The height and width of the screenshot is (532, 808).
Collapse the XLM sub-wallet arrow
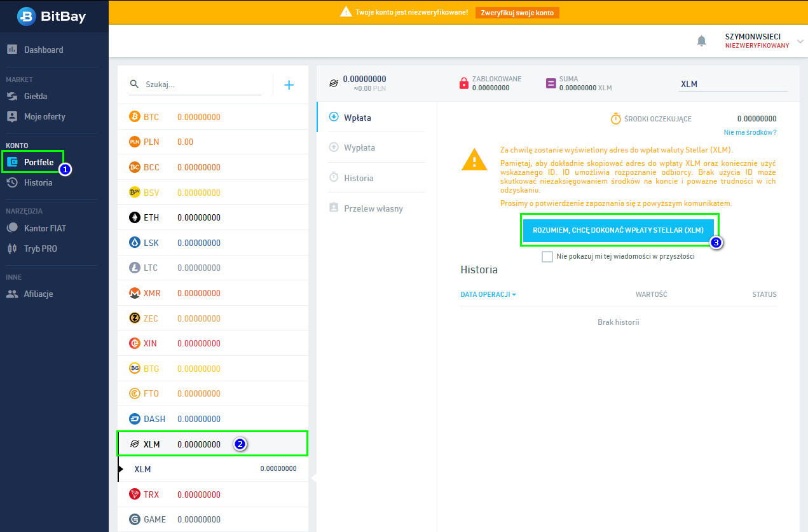tap(120, 469)
